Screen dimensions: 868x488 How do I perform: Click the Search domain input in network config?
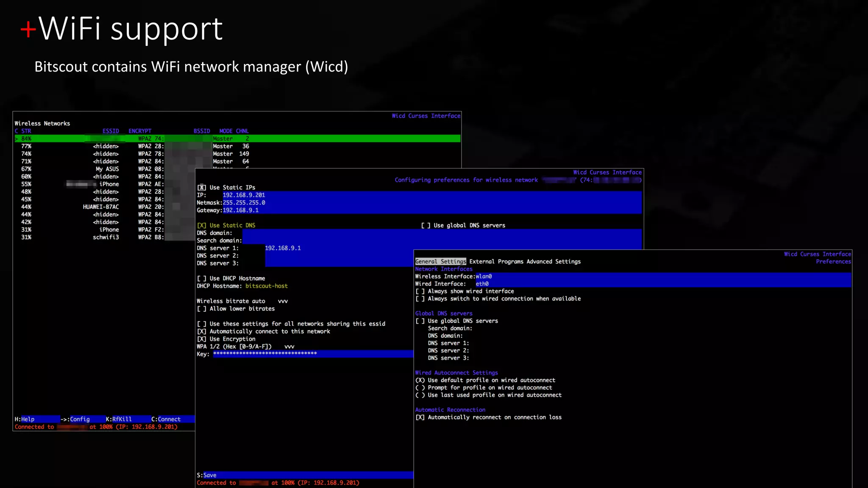(442, 241)
